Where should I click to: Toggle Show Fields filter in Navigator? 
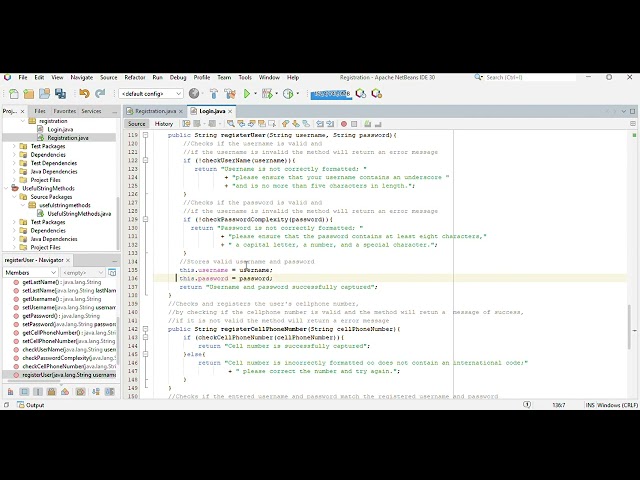click(24, 392)
